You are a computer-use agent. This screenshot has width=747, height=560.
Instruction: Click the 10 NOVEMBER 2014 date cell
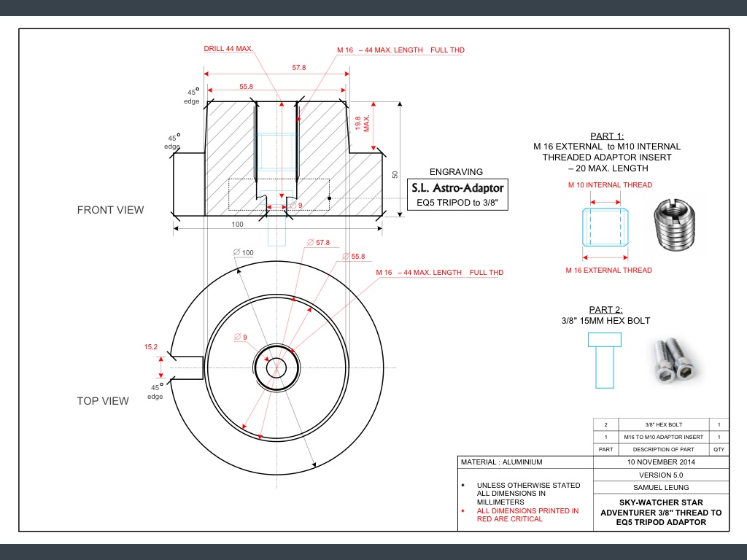tap(661, 462)
